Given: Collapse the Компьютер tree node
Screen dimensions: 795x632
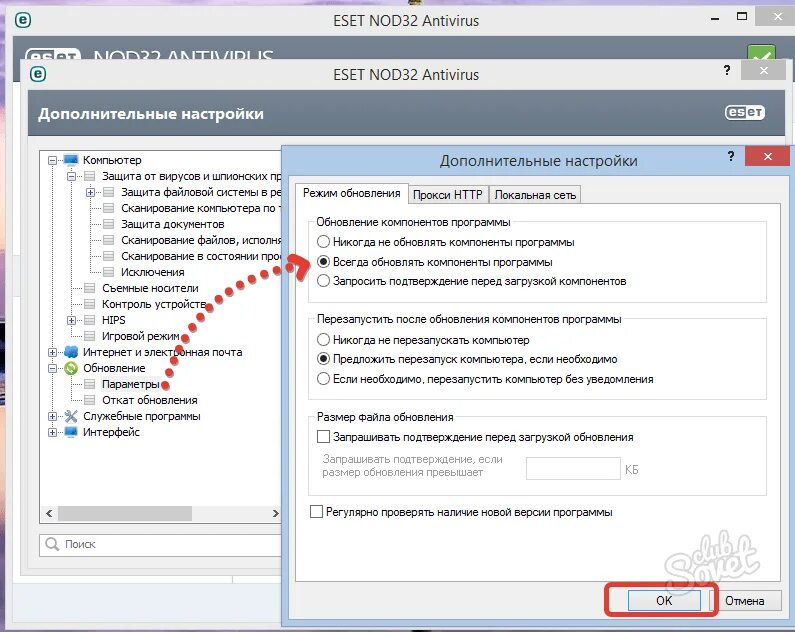Looking at the screenshot, I should coord(52,161).
